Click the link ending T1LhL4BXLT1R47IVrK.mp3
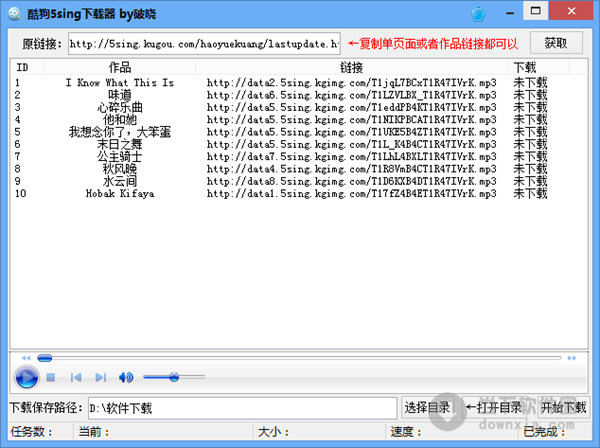The image size is (600, 448). point(352,156)
